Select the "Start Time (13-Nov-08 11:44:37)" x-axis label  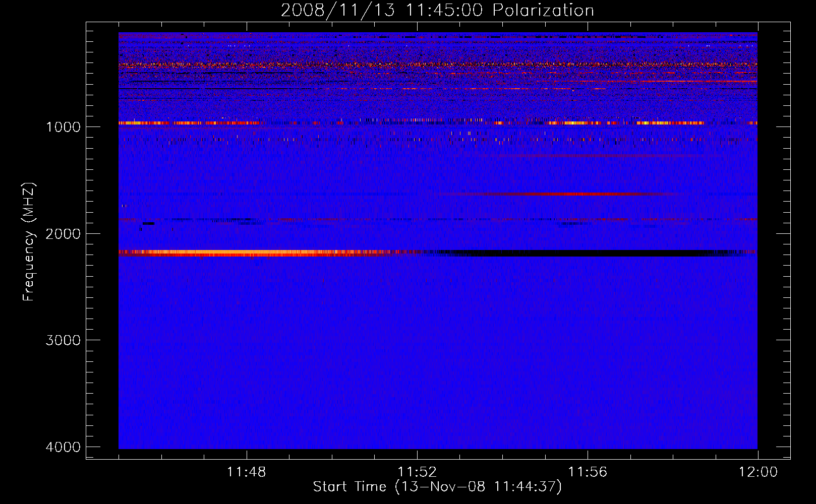pos(437,487)
